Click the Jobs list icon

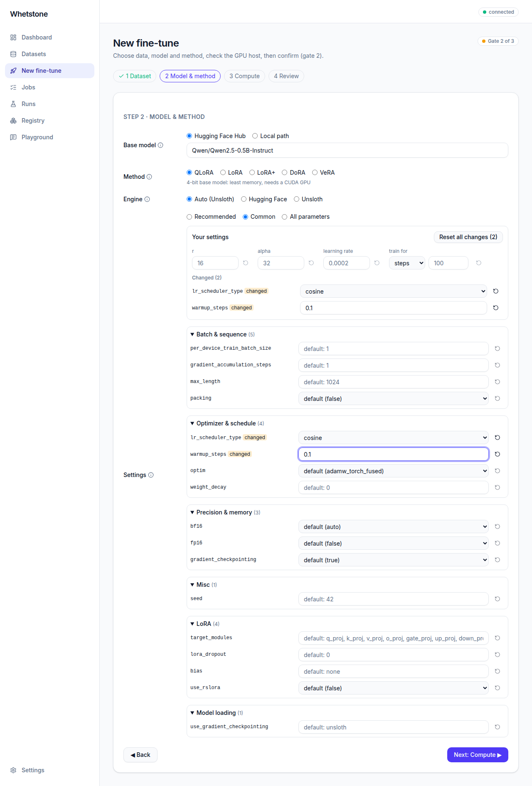pyautogui.click(x=13, y=87)
